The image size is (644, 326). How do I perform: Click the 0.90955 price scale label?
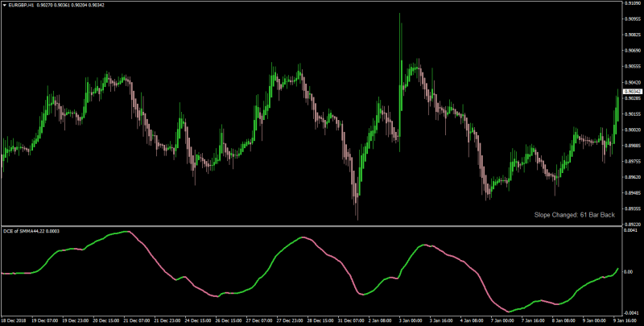pyautogui.click(x=633, y=19)
